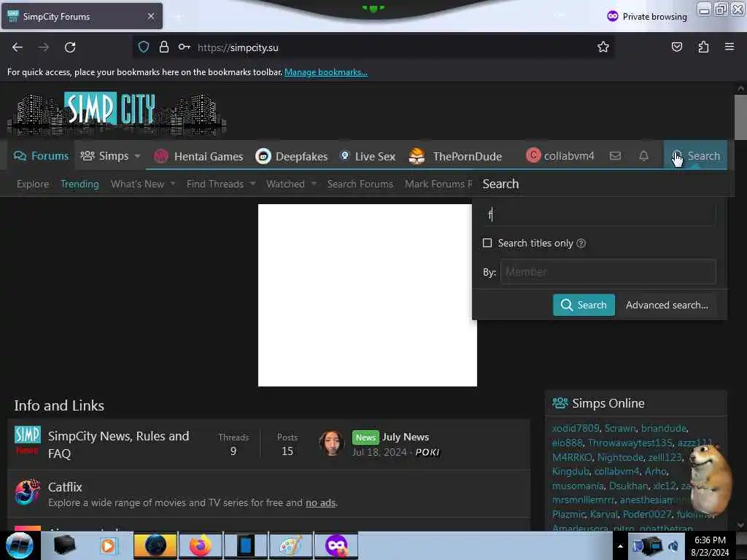Click the collabvm4 user avatar
Viewport: 747px width, 560px height.
pyautogui.click(x=533, y=155)
